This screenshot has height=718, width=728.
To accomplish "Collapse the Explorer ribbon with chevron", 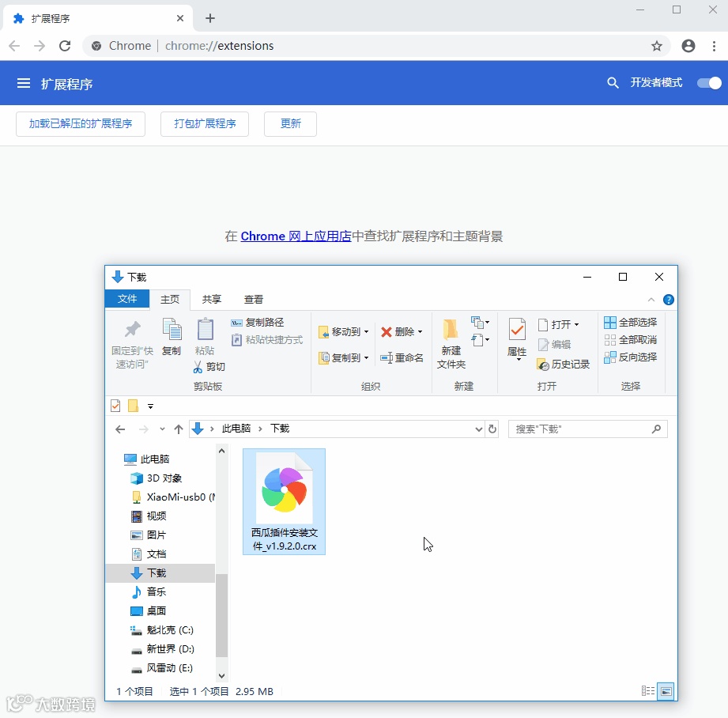I will (x=651, y=300).
